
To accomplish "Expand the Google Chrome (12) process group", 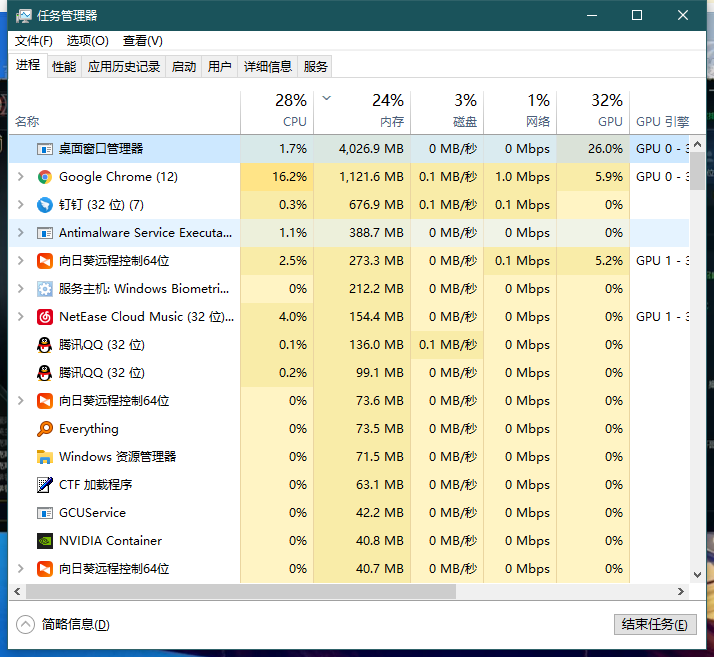I will pyautogui.click(x=20, y=177).
